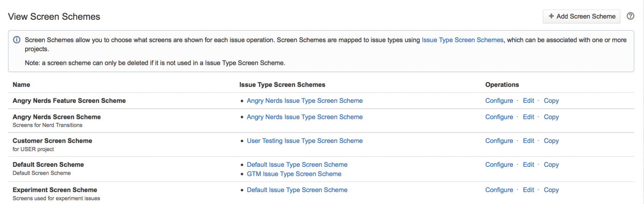Open Default Issue Type Screen Scheme in the Experiment row
Image resolution: width=644 pixels, height=204 pixels.
click(x=297, y=190)
